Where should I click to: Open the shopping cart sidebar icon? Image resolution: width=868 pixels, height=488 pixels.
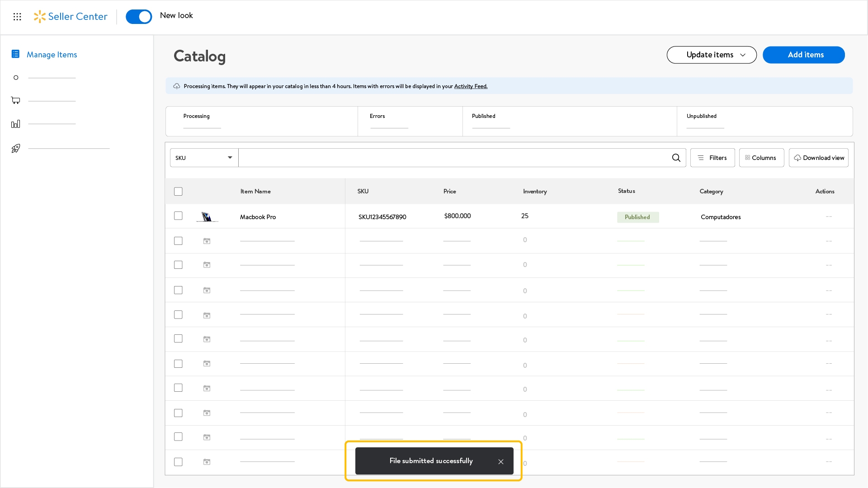[x=16, y=100]
